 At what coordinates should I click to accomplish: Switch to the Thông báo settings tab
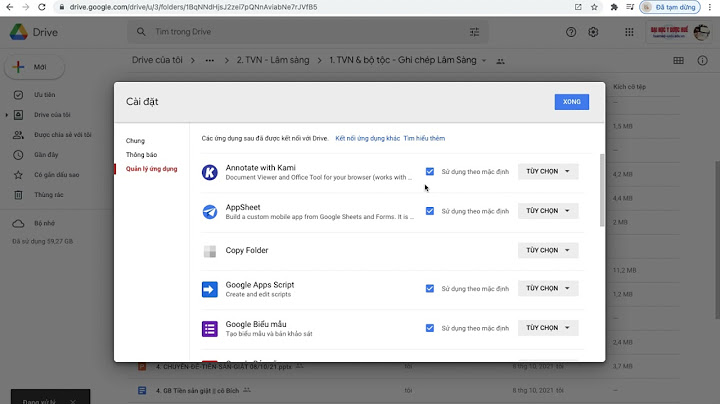[142, 155]
